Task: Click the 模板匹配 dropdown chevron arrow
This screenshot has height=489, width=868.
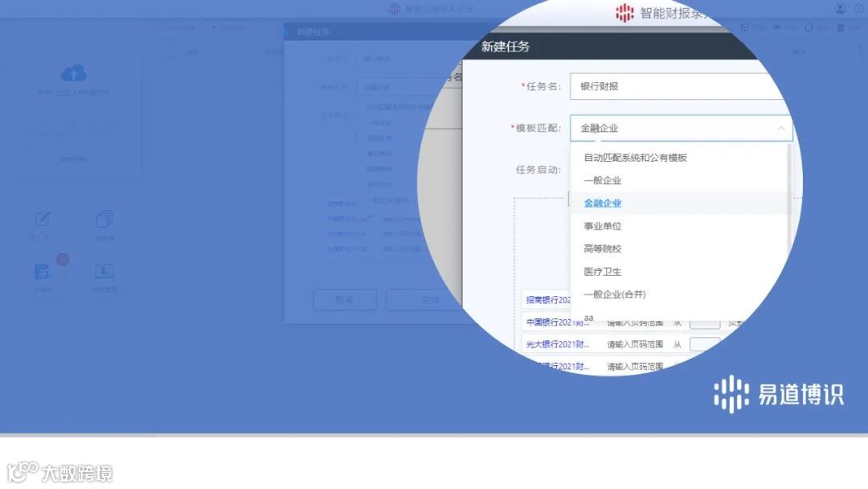Action: (780, 128)
